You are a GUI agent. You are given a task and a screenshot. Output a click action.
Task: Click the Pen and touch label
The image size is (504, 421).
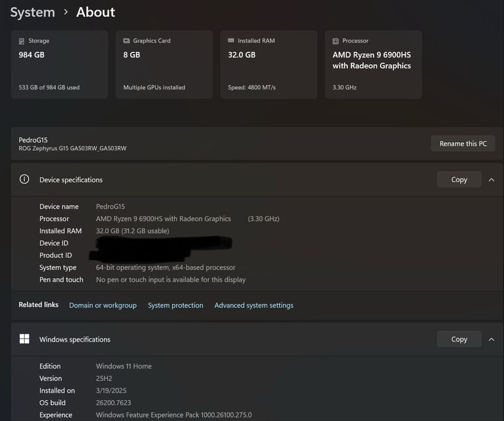tap(61, 280)
